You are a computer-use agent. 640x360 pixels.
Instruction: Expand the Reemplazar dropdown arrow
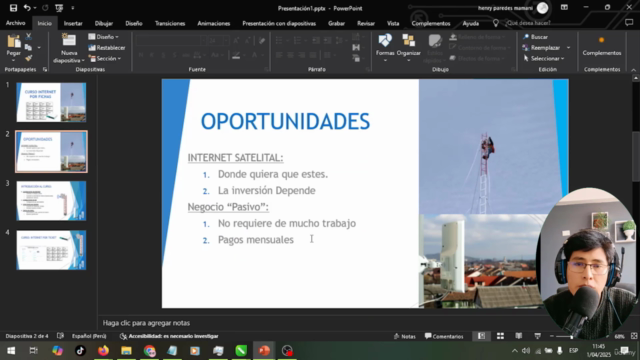pos(568,48)
